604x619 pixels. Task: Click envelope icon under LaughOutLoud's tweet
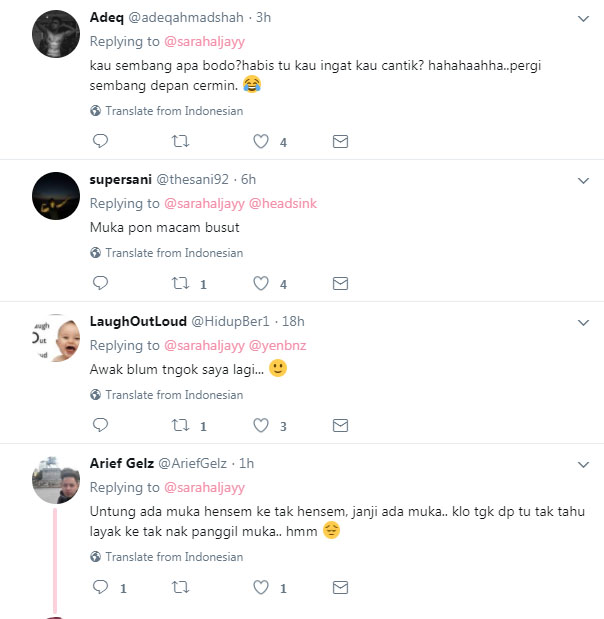(x=340, y=426)
